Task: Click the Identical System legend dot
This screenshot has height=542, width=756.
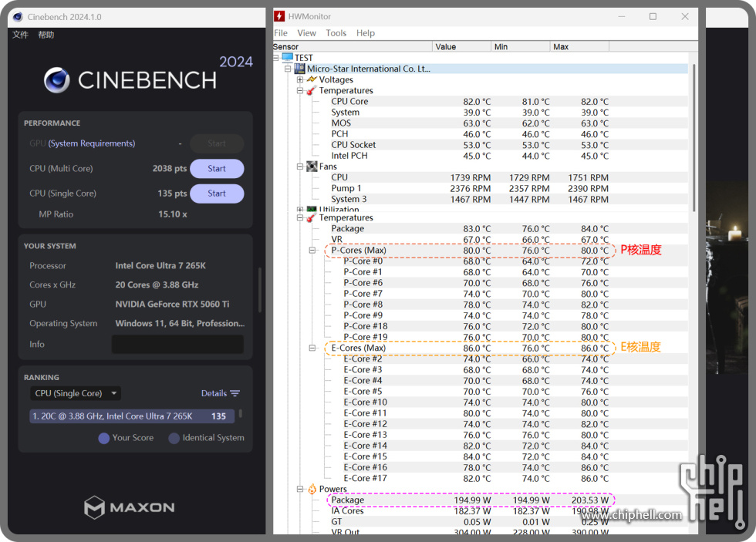Action: (x=174, y=438)
